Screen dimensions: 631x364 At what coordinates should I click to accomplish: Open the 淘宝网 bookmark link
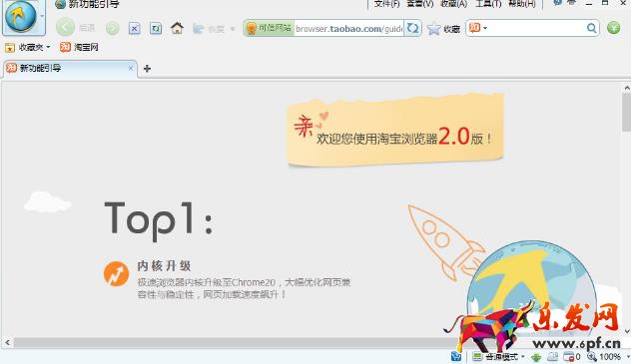(x=79, y=48)
